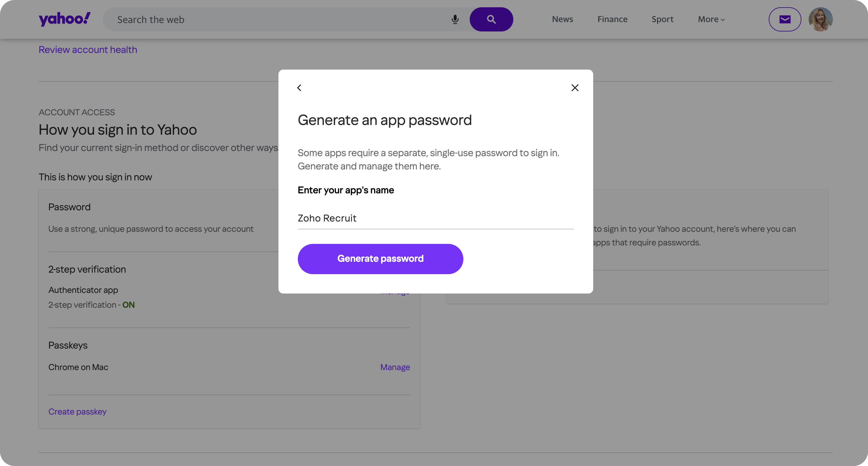Click the Generate password button
The width and height of the screenshot is (868, 466).
(x=380, y=259)
